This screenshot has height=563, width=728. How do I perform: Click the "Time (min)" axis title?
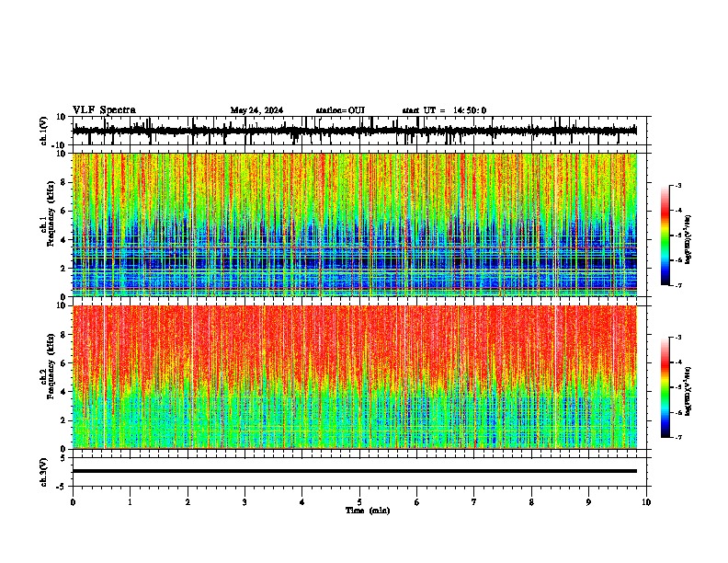pos(368,511)
